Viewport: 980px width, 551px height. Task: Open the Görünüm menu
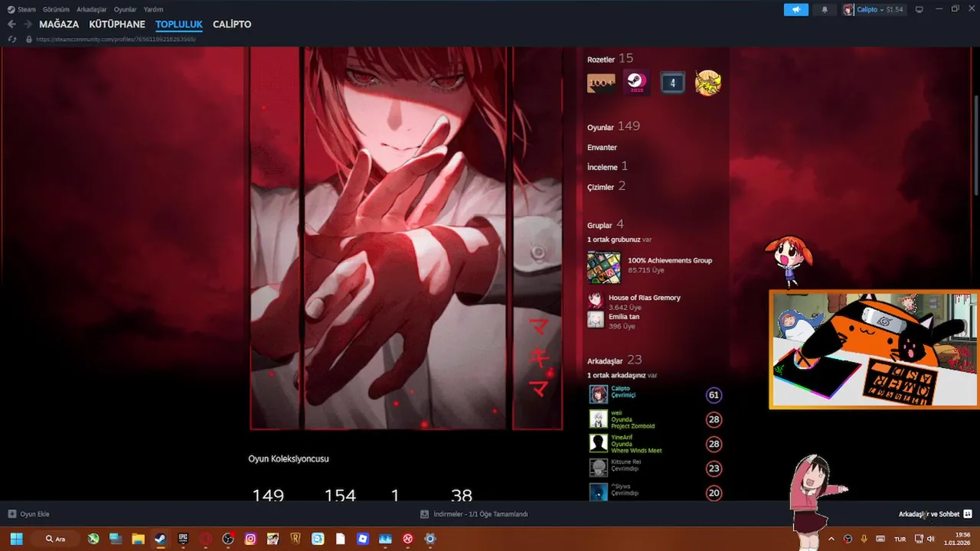[x=56, y=9]
